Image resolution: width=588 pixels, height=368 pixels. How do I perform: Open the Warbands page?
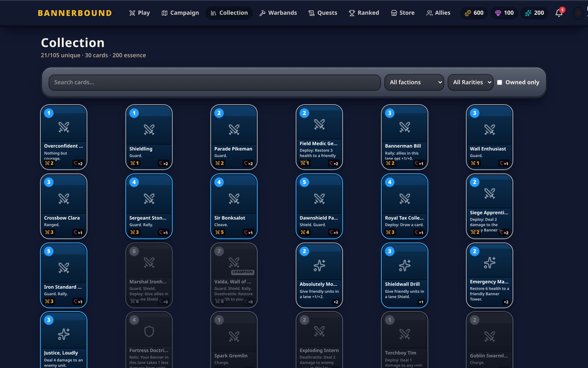pos(278,13)
